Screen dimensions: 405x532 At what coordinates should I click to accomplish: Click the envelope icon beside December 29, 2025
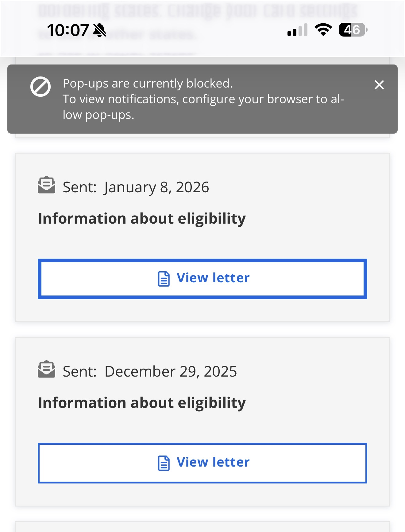[47, 369]
